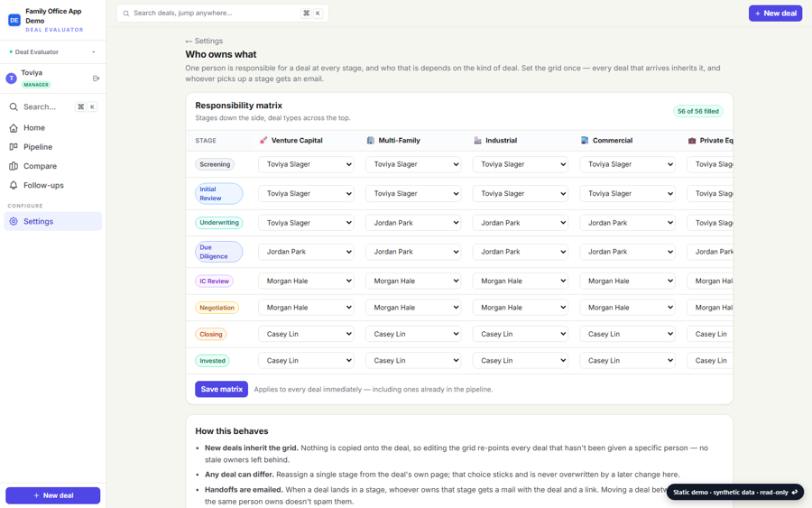Image resolution: width=812 pixels, height=508 pixels.
Task: Open Negotiation owner dropdown for Multi-Family
Action: (x=413, y=308)
